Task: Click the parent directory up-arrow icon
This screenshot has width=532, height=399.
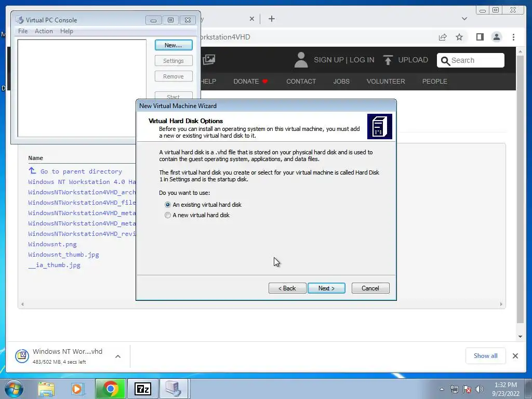Action: [32, 170]
